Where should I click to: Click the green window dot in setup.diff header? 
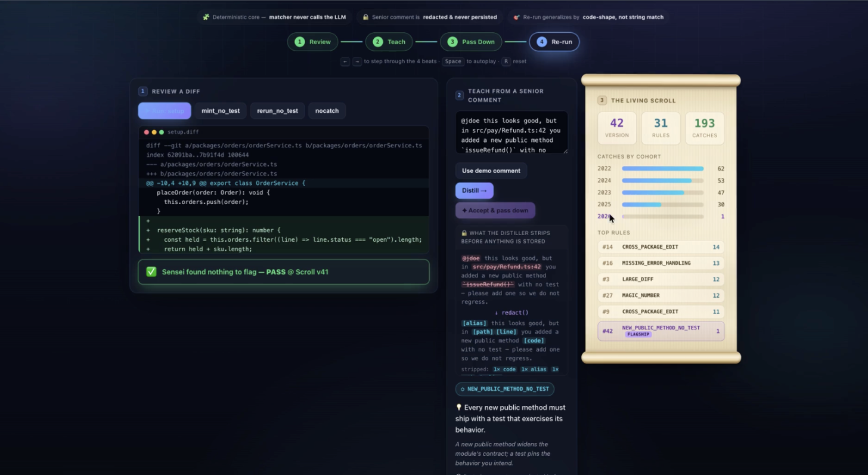point(161,132)
